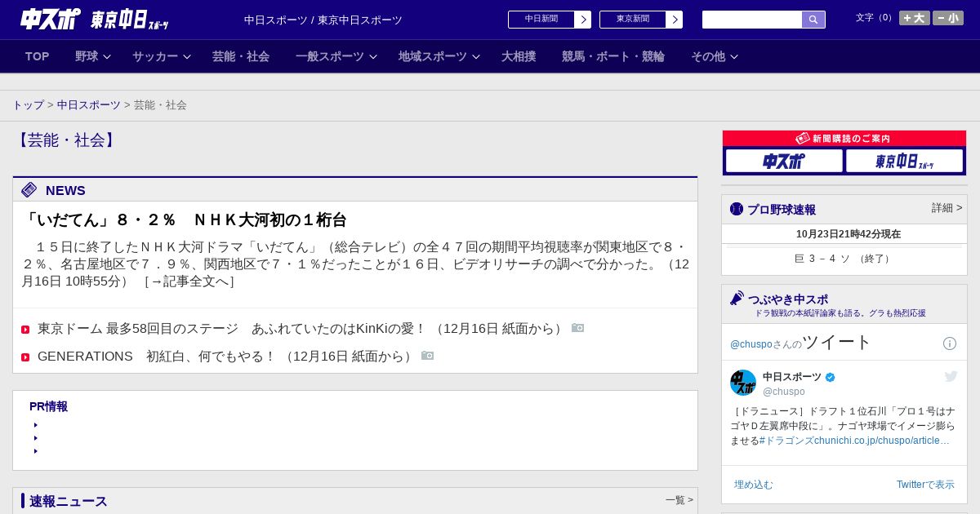Open GENERATIONS 初紅白 article link
This screenshot has width=980, height=514.
226,357
